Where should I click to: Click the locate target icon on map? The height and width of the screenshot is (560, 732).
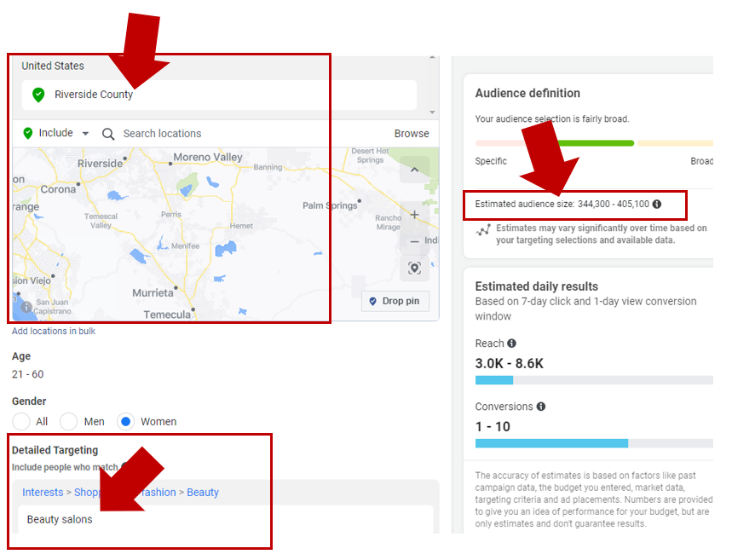(x=414, y=268)
